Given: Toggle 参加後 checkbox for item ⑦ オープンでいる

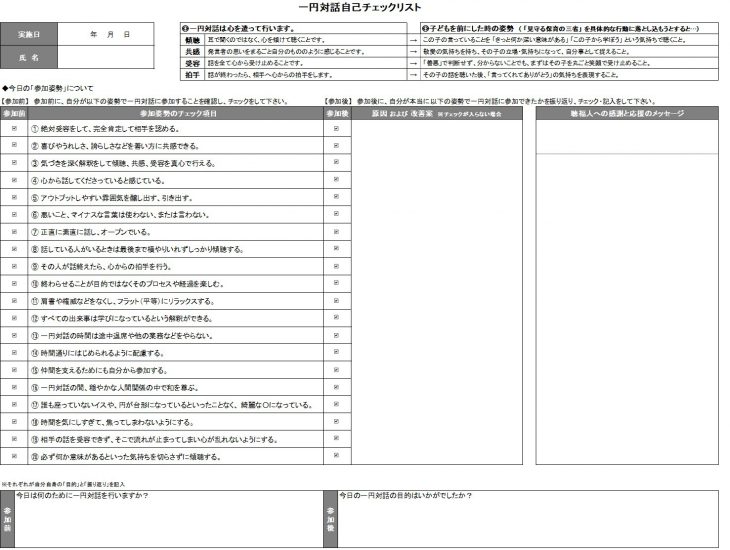Looking at the screenshot, I should coord(337,231).
